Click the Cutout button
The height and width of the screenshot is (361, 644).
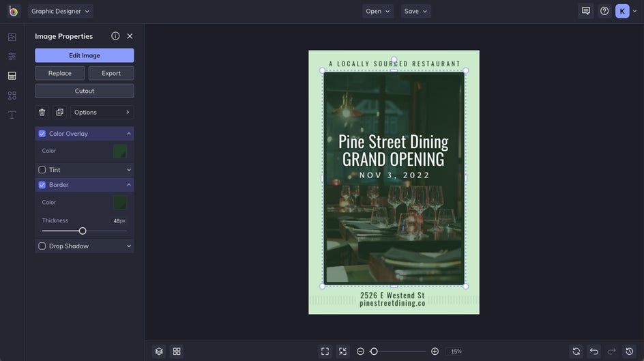[x=85, y=91]
